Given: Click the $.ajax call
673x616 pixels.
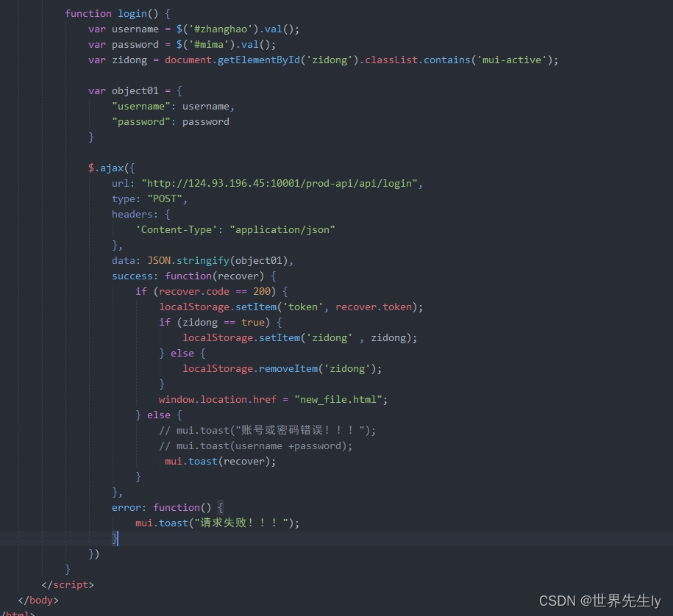Looking at the screenshot, I should pos(105,168).
